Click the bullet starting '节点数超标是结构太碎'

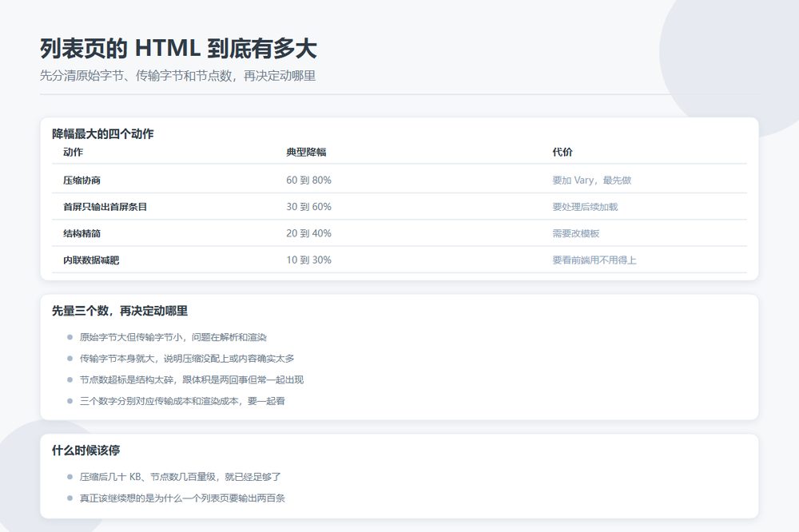point(192,379)
